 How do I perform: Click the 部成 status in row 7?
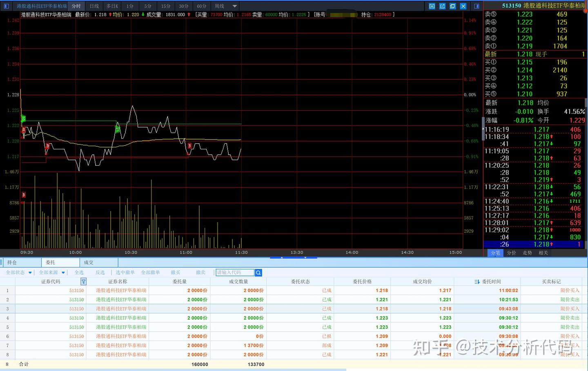(327, 346)
